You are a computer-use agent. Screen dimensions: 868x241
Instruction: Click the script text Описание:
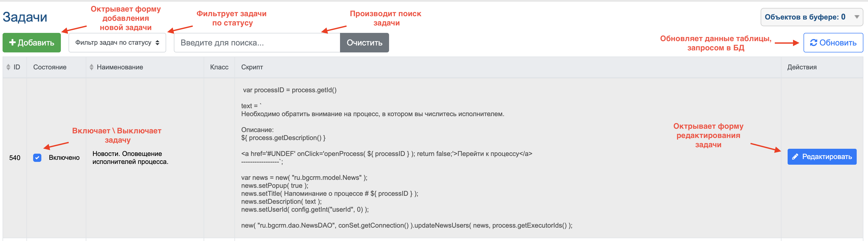point(257,130)
